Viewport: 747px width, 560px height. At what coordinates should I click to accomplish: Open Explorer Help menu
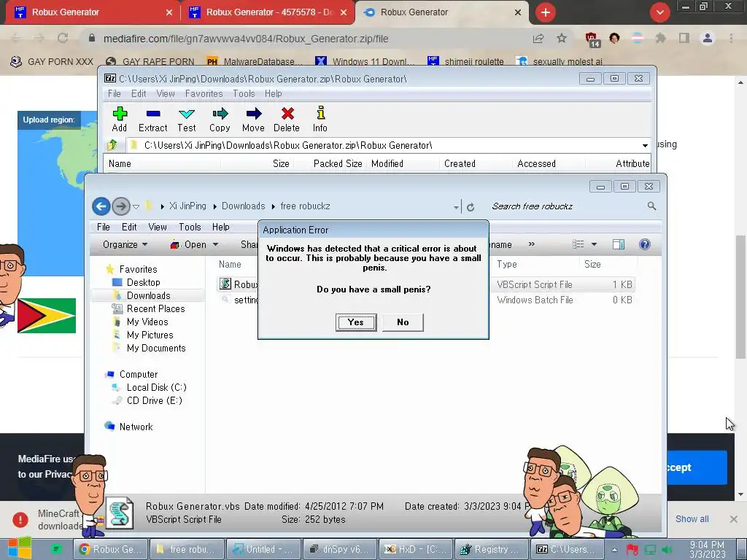pos(220,227)
